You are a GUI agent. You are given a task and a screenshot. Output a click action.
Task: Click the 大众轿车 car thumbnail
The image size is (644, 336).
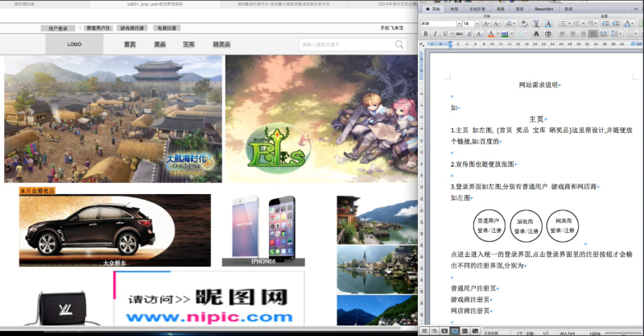[115, 230]
